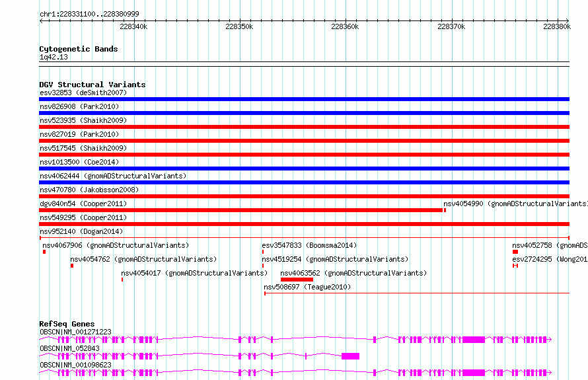Select the blue esv32853 variant bar
The height and width of the screenshot is (380, 588).
coord(304,99)
